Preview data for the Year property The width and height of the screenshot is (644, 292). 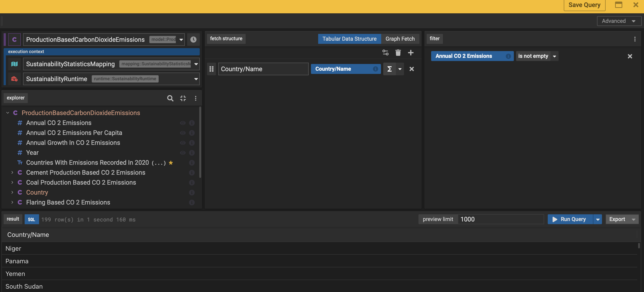[x=183, y=153]
